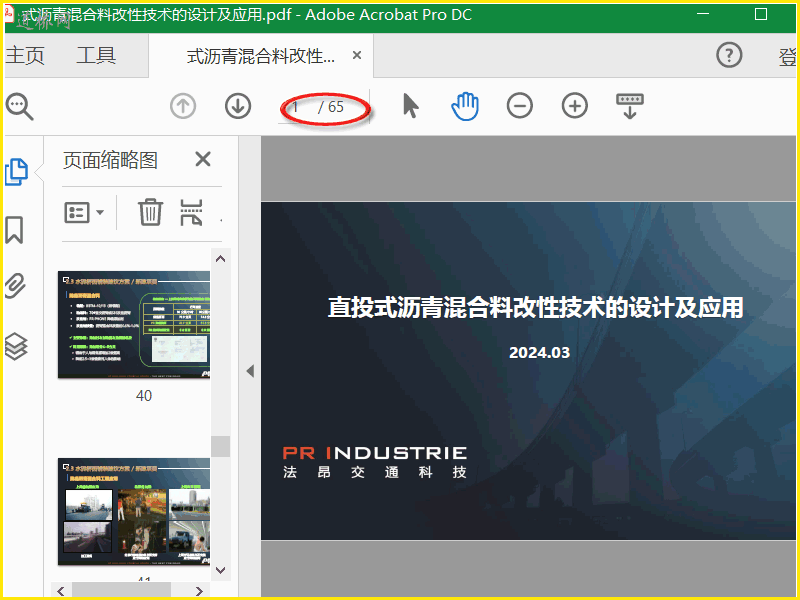Open the layers panel icon

[x=16, y=346]
